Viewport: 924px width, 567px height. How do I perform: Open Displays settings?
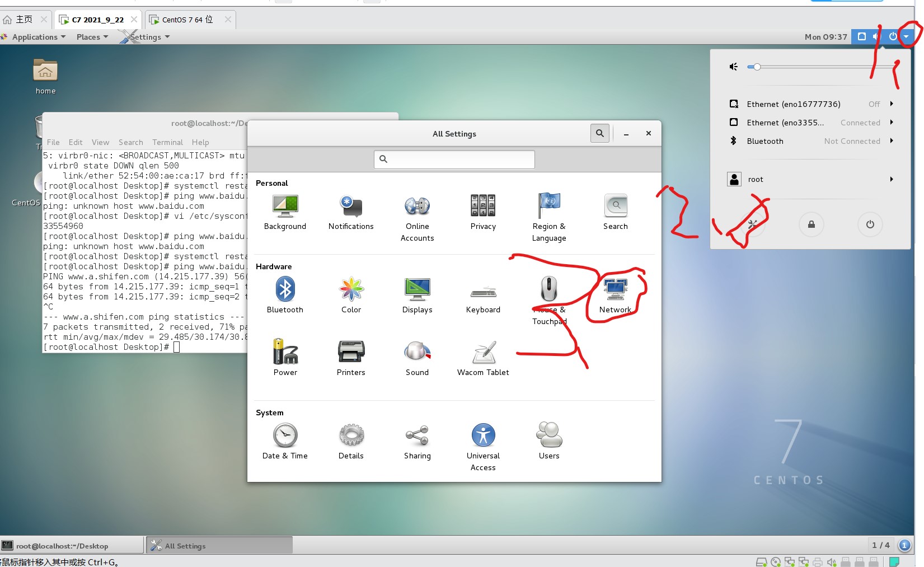[417, 296]
